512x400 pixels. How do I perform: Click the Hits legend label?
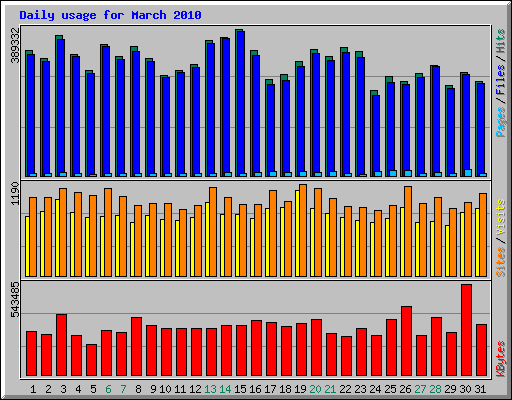(x=501, y=41)
